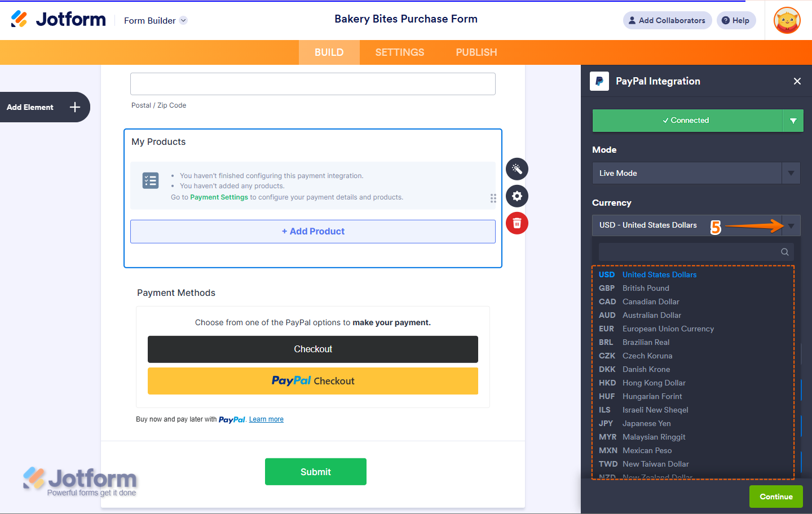Open the Help button
812x514 pixels.
(736, 20)
